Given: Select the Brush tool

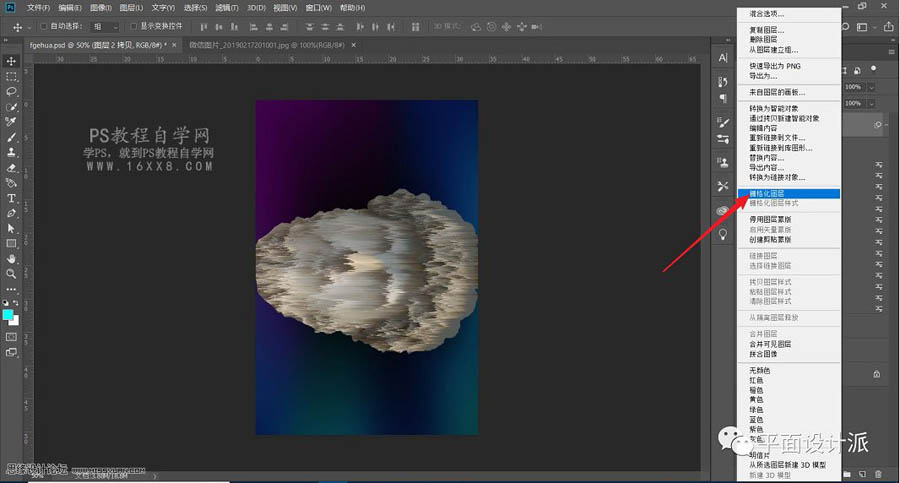Looking at the screenshot, I should click(12, 137).
